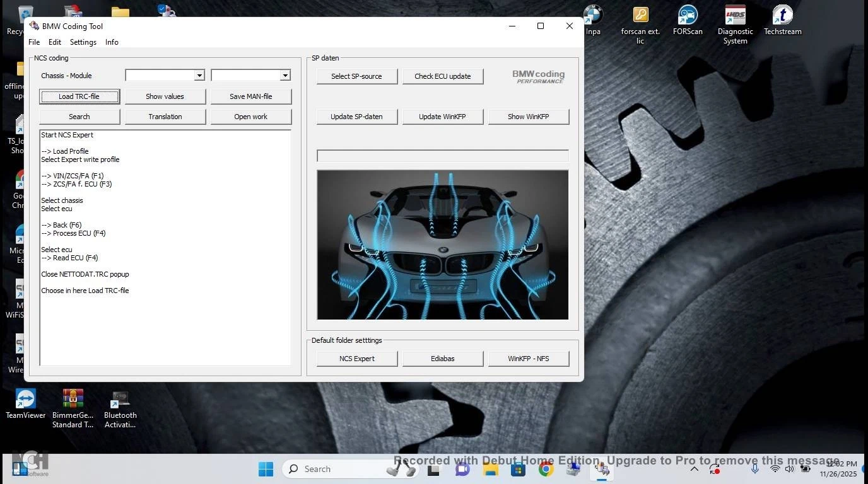Open the Diagnostic System desktop icon
Viewport: 868px width, 484px height.
(x=736, y=25)
